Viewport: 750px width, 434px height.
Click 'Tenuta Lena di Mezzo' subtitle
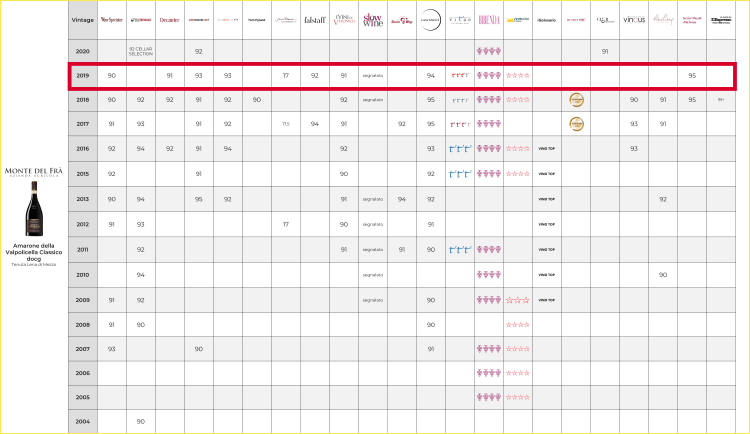pos(33,265)
